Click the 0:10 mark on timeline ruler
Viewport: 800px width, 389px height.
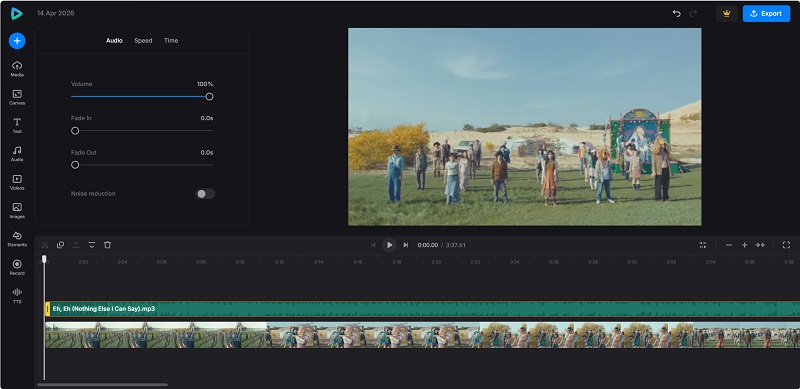(x=240, y=262)
